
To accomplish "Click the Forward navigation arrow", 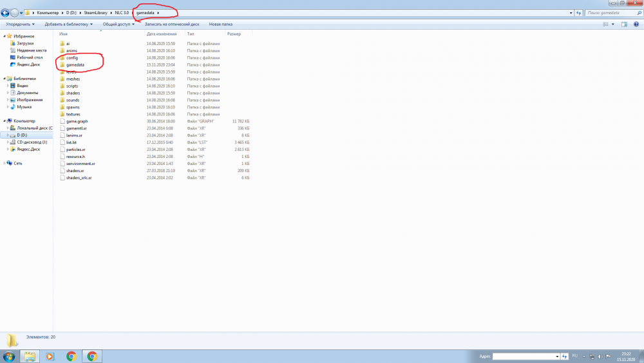I will (x=14, y=13).
